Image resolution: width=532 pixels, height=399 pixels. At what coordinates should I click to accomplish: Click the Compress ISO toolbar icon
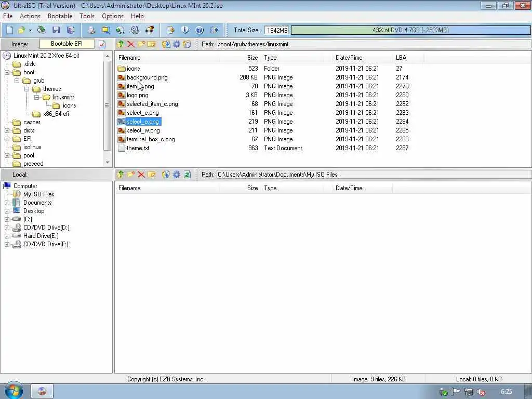[106, 30]
